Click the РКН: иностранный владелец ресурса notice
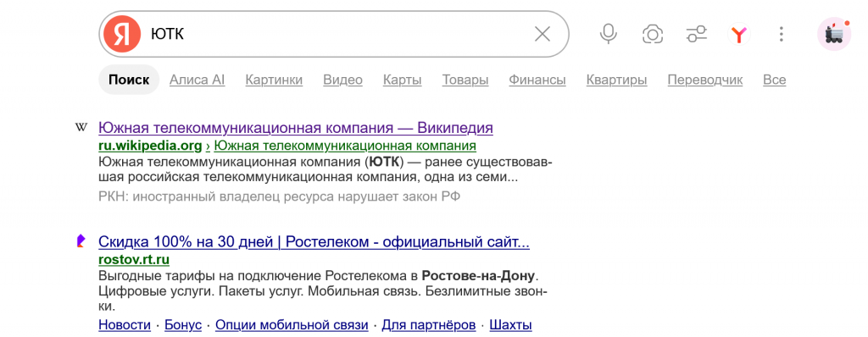The width and height of the screenshot is (868, 337). point(280,196)
